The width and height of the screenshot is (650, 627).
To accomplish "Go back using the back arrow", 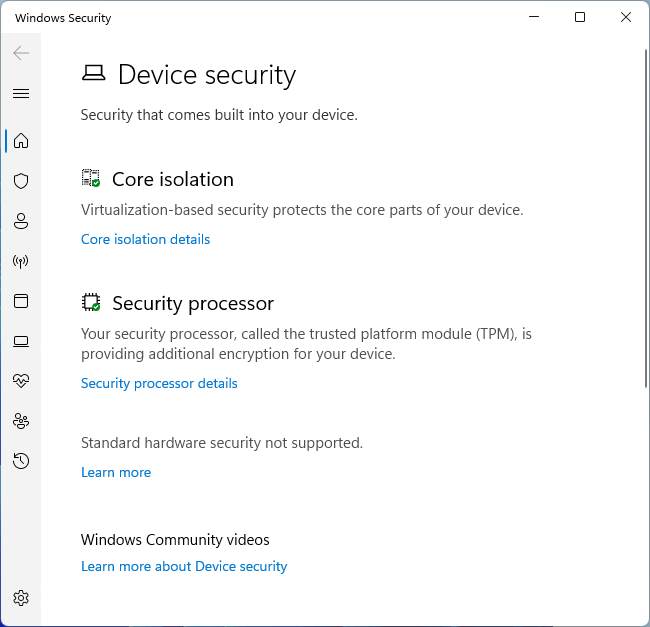I will coord(21,53).
